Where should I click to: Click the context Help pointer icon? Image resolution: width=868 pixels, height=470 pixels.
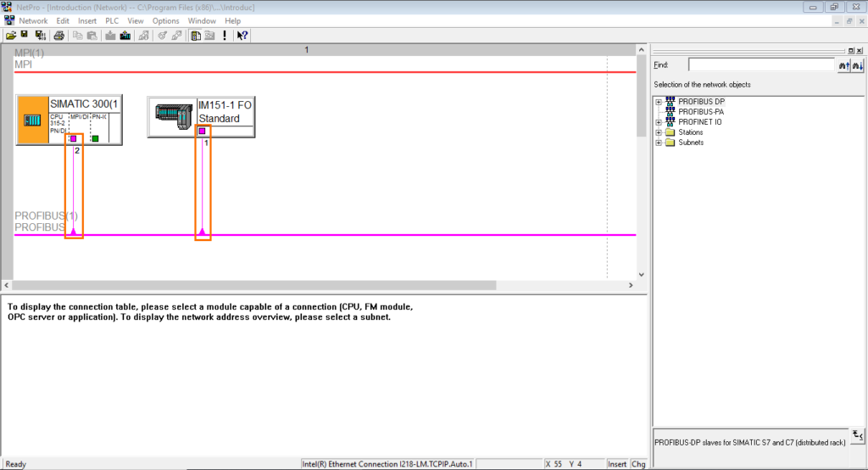(242, 36)
